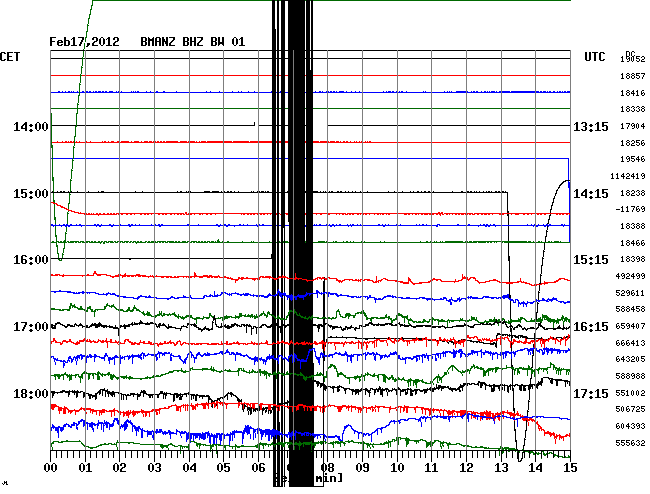Pick the DC offset value 17904
650x494 pixels.
(633, 126)
